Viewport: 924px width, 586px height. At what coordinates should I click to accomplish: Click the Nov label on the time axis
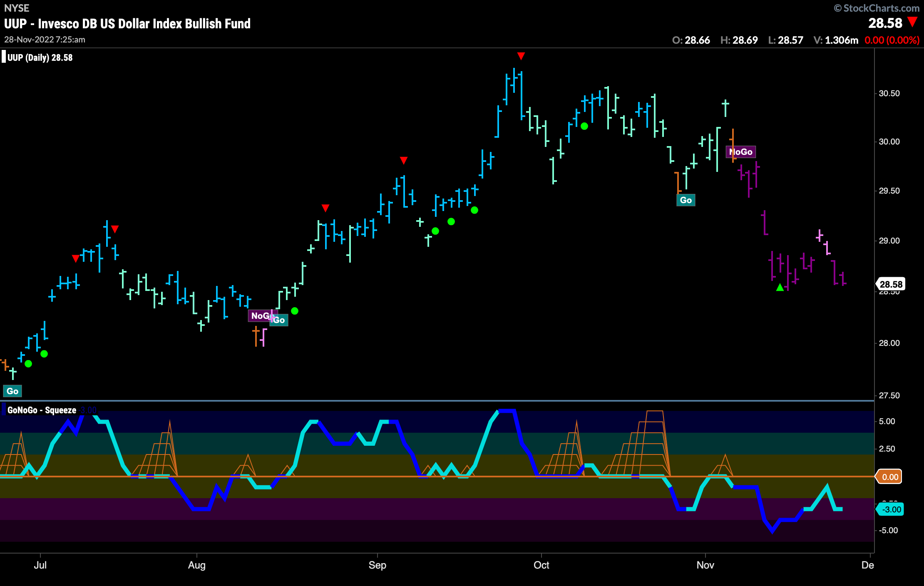pos(705,565)
